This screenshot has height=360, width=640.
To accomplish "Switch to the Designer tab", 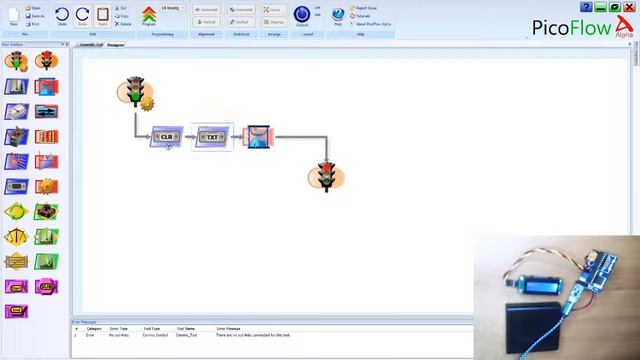I will pos(116,45).
